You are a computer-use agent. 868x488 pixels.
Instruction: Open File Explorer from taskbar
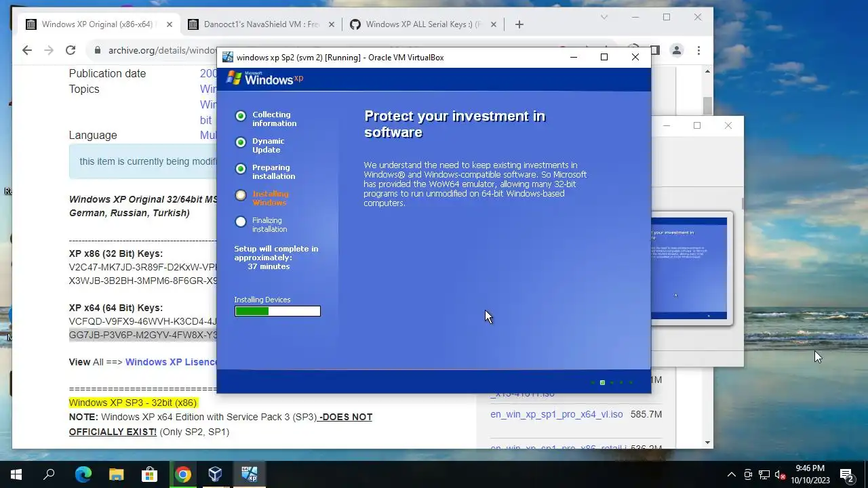(116, 474)
